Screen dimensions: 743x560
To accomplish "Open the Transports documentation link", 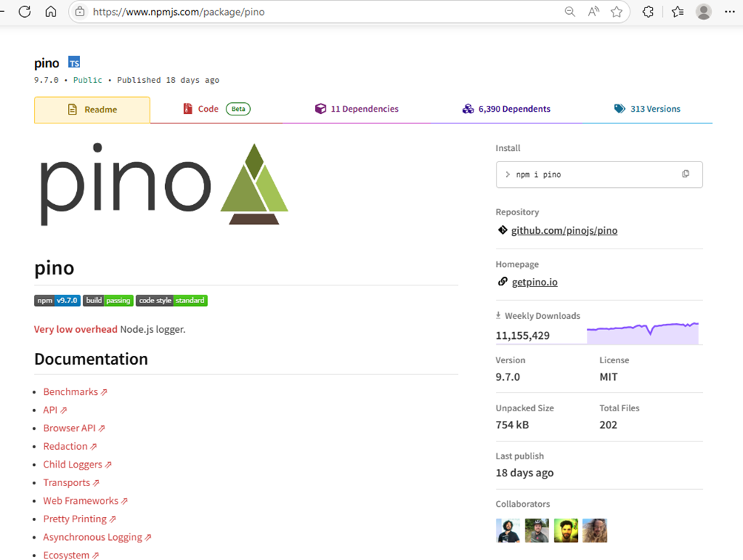I will click(x=71, y=482).
